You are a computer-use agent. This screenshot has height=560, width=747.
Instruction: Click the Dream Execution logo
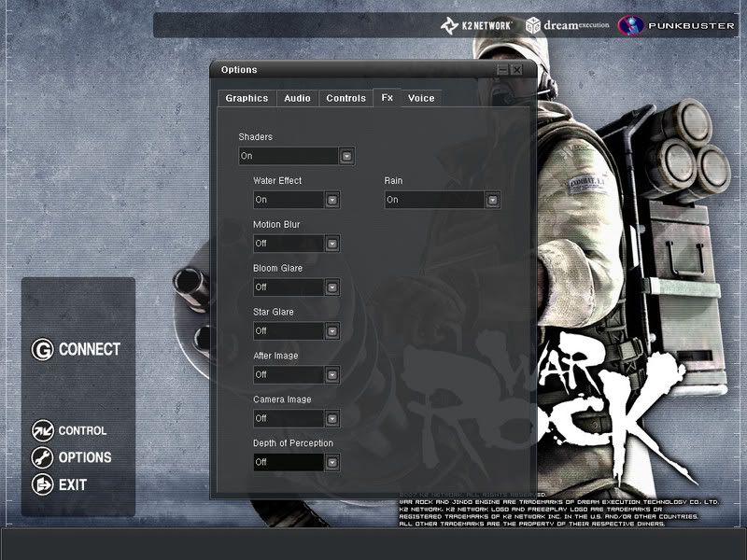(568, 25)
